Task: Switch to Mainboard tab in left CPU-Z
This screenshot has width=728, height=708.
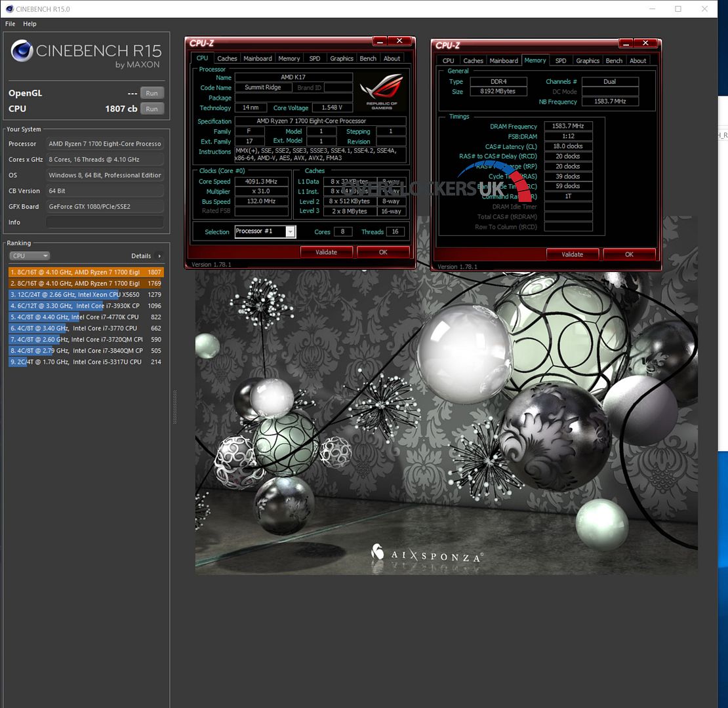Action: [x=258, y=58]
